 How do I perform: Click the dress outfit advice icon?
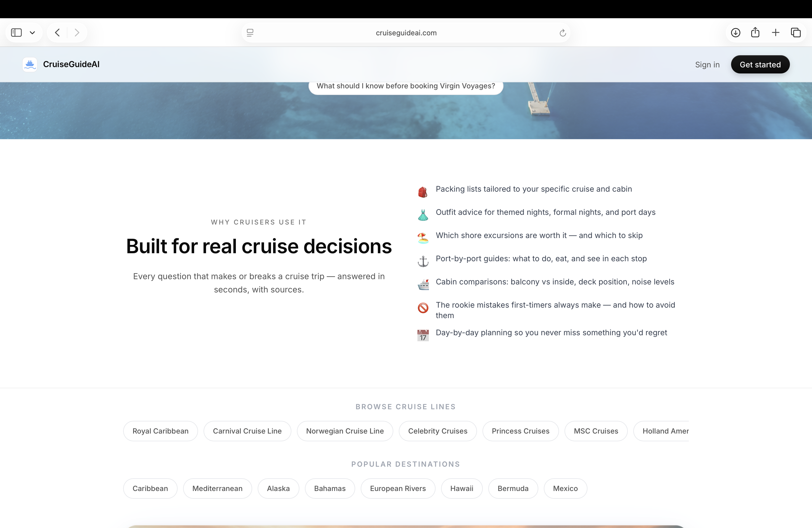423,215
